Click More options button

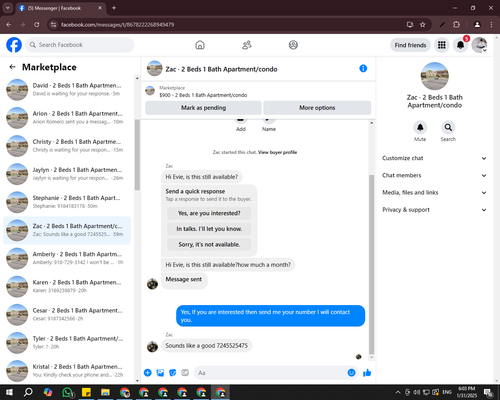[x=317, y=108]
